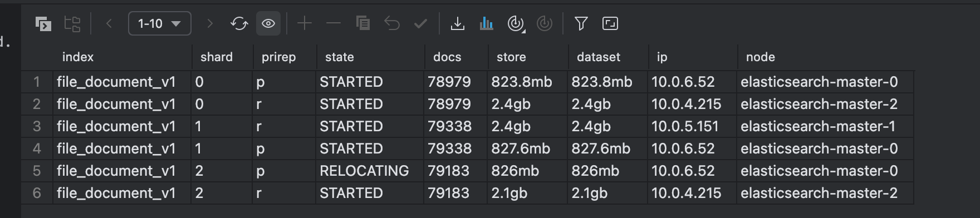Select row number 1
Image resolution: width=980 pixels, height=218 pixels.
coord(37,82)
